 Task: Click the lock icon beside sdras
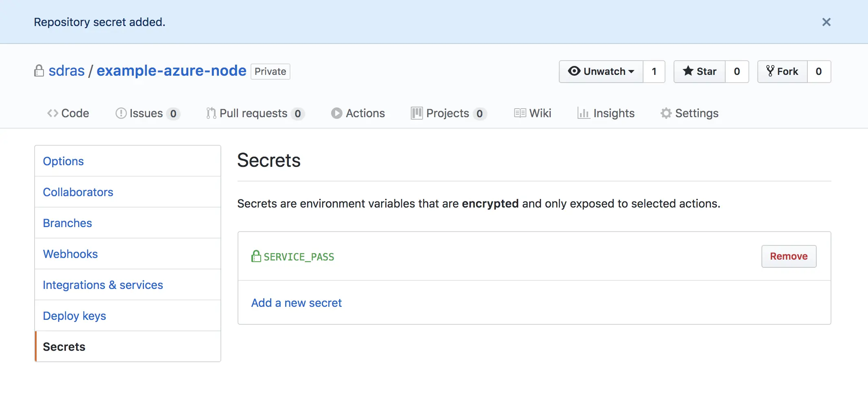[39, 71]
